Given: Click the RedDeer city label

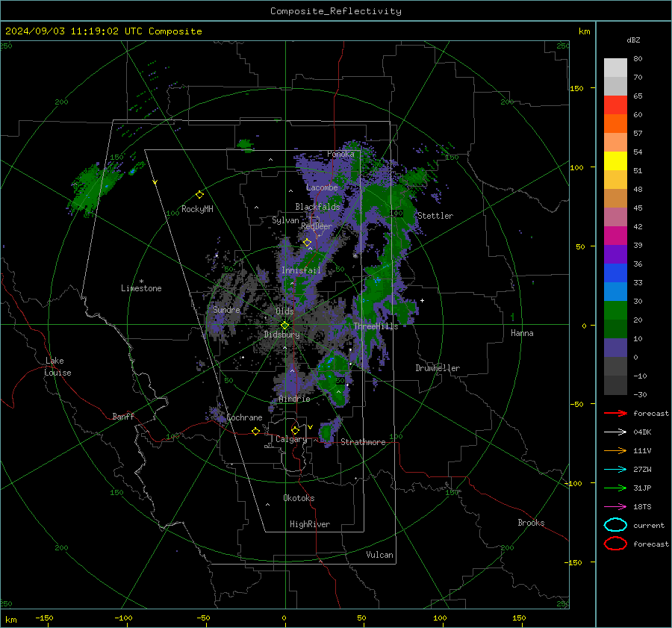Looking at the screenshot, I should coord(317,226).
